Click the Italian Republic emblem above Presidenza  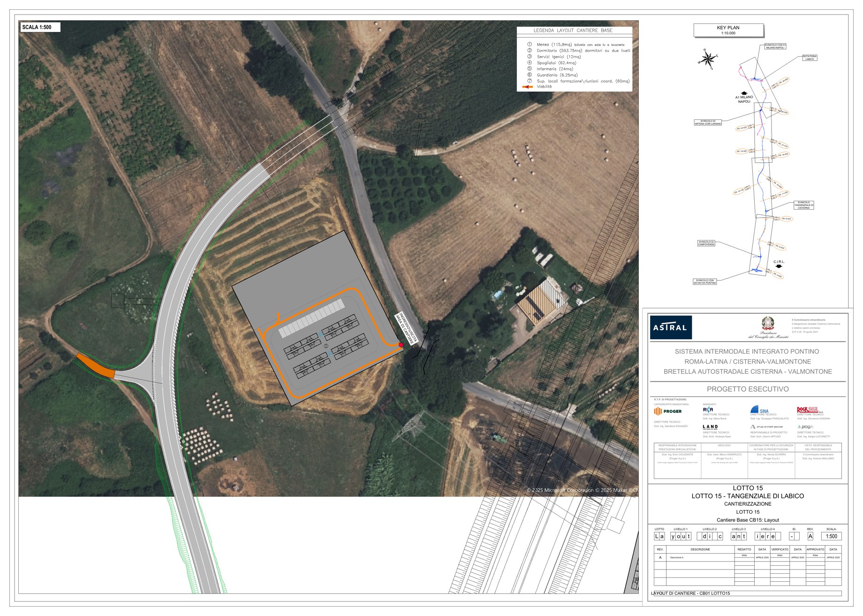(x=768, y=323)
